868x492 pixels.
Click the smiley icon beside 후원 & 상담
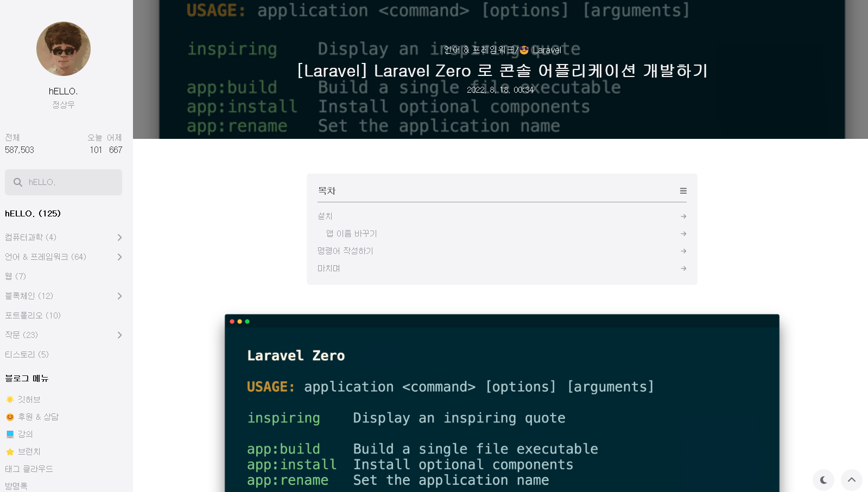click(x=10, y=417)
